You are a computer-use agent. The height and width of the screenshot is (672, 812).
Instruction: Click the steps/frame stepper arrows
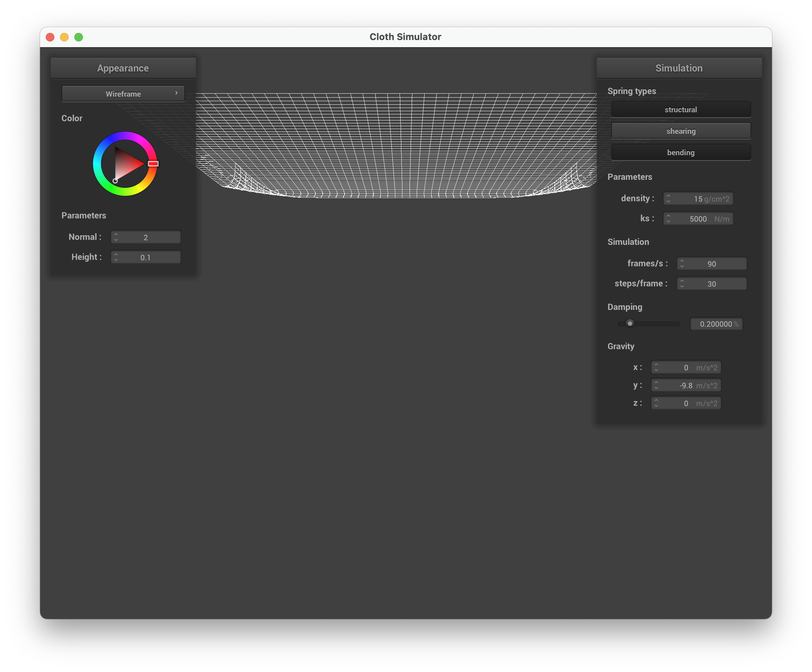pos(682,284)
